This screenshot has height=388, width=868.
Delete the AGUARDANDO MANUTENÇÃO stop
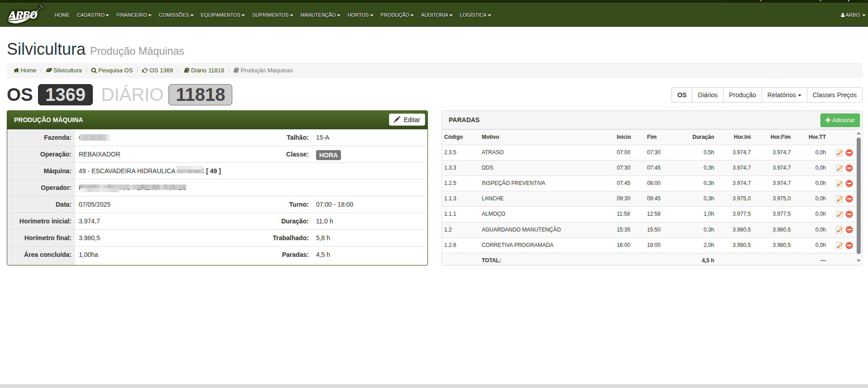(849, 230)
